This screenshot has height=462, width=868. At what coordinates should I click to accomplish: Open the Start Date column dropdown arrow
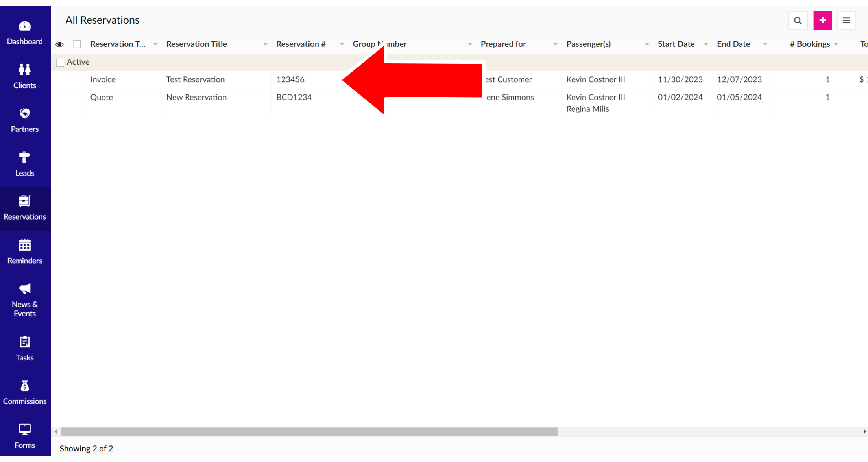[706, 44]
